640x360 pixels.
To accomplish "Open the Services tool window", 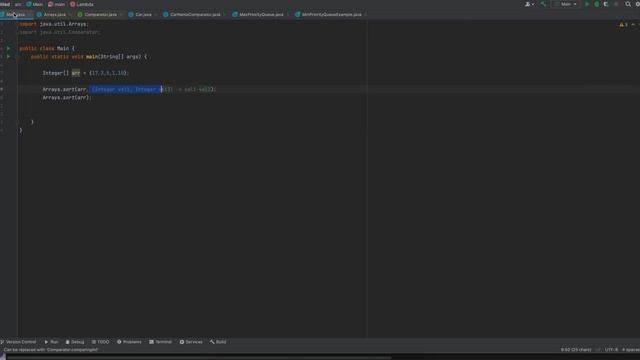I will click(191, 342).
